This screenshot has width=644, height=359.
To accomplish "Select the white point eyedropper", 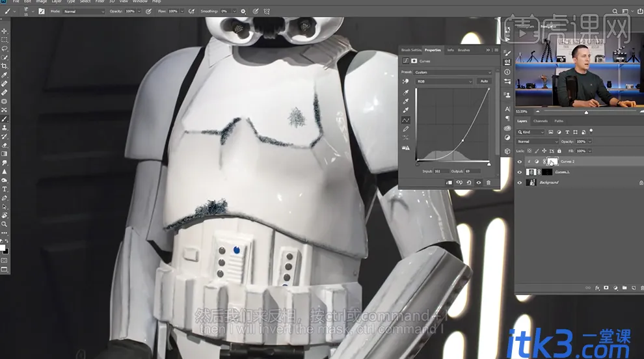I will [x=406, y=110].
